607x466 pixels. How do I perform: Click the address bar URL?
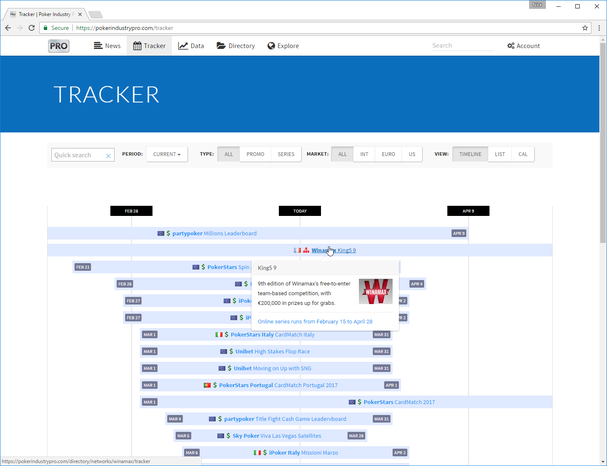124,28
